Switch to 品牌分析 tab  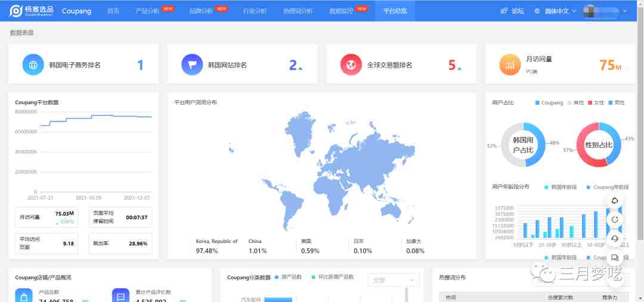[x=202, y=11]
